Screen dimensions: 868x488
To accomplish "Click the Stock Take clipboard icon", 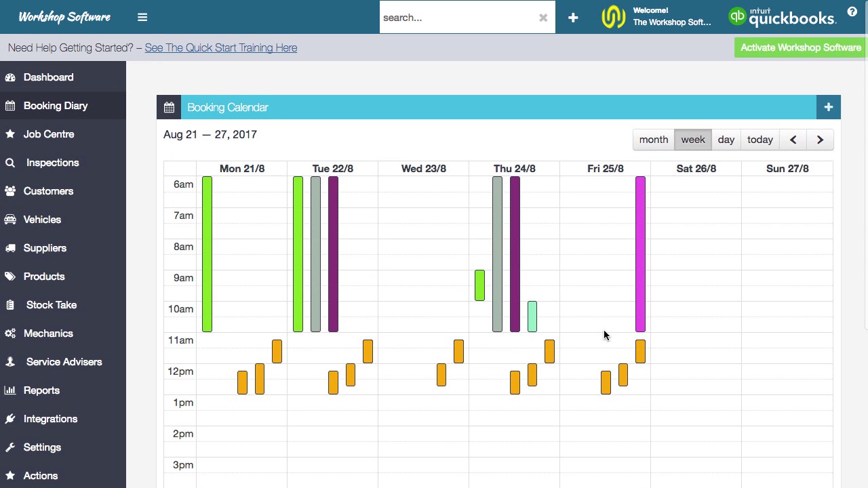I will coord(10,305).
